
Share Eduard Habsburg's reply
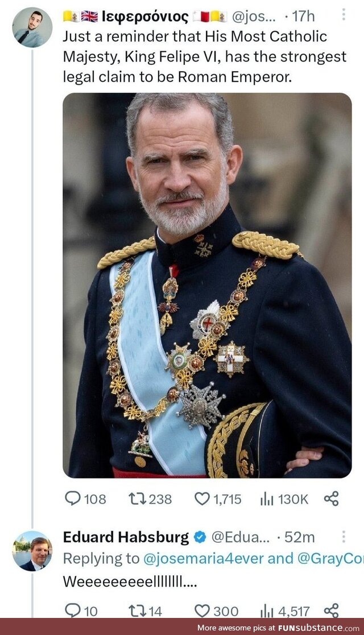331,611
